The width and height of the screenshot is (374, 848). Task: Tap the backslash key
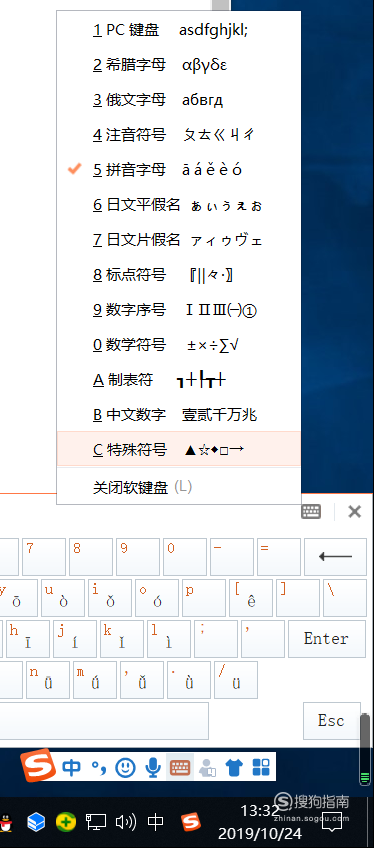point(345,598)
